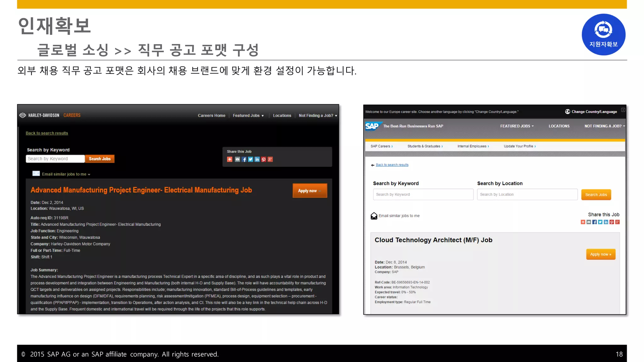Open Update Your Profile submenu

point(520,146)
